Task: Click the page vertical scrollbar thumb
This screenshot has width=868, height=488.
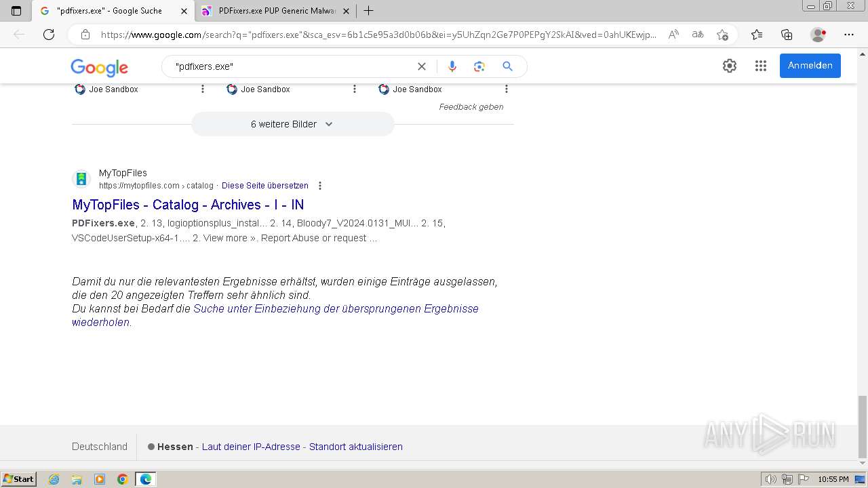Action: (863, 427)
